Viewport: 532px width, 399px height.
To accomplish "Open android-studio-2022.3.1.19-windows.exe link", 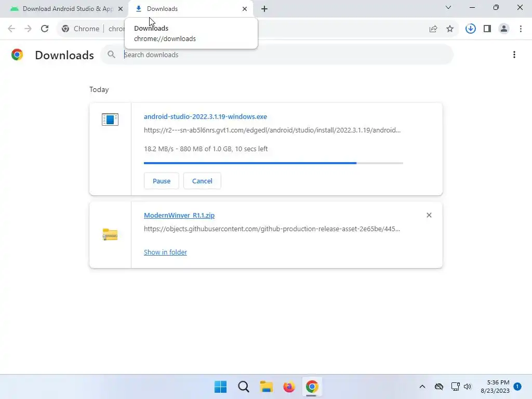I will pos(205,116).
